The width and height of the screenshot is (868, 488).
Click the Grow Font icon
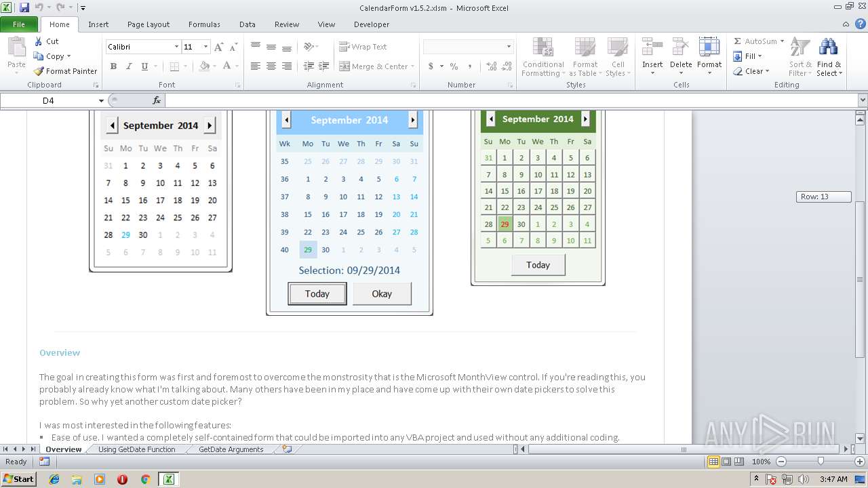coord(218,47)
